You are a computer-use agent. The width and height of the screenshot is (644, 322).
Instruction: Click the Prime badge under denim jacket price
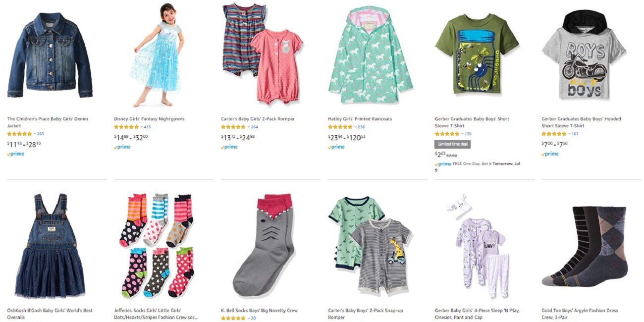15,154
